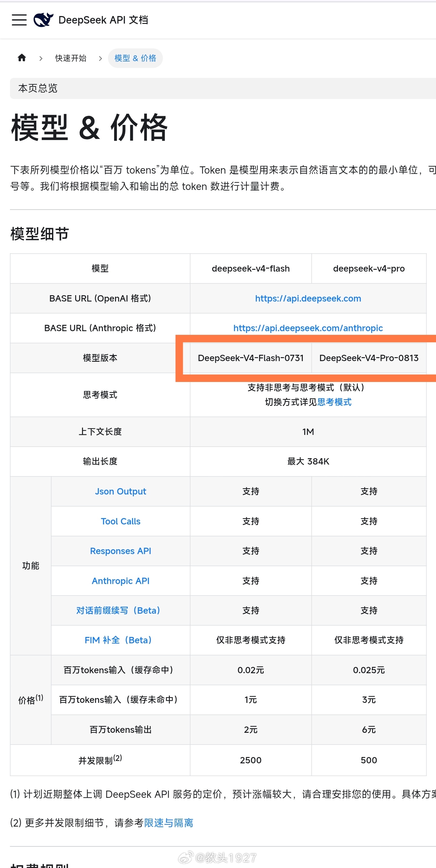Image resolution: width=436 pixels, height=868 pixels.
Task: Select the DeepSeek-V4-Pro-0813 cell
Action: pyautogui.click(x=369, y=358)
